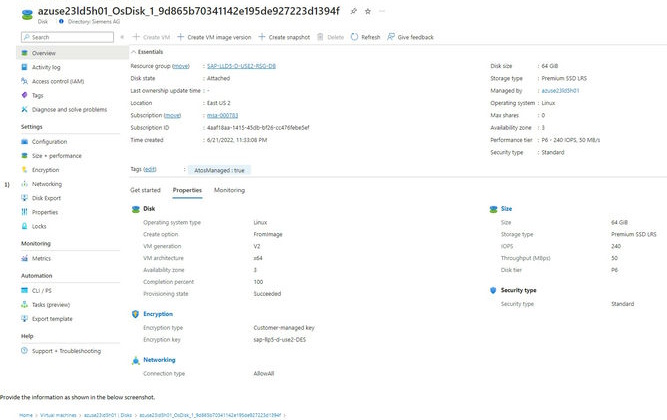The height and width of the screenshot is (420, 667).
Task: Open resource group SAP-LLD5 link
Action: pos(241,66)
